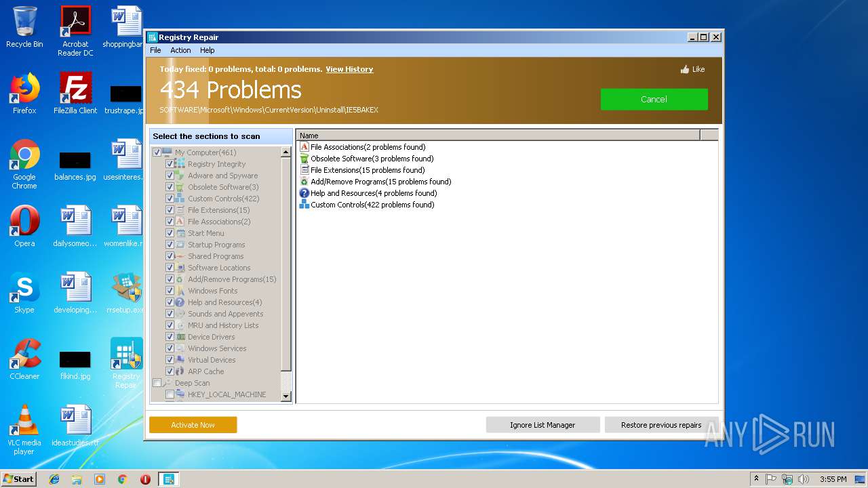Select MRU and History Lists item
The width and height of the screenshot is (868, 488).
click(x=223, y=325)
